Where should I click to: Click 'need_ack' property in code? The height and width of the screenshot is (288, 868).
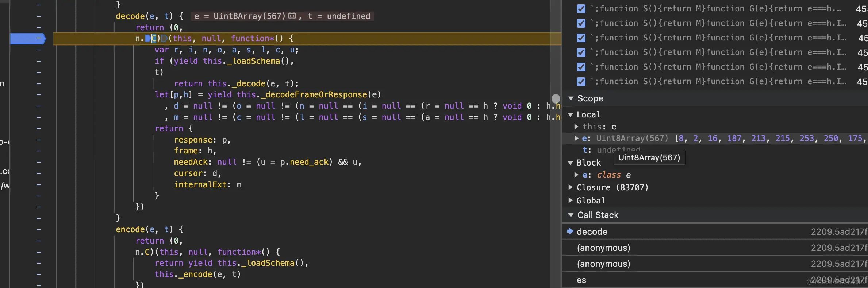(x=309, y=162)
